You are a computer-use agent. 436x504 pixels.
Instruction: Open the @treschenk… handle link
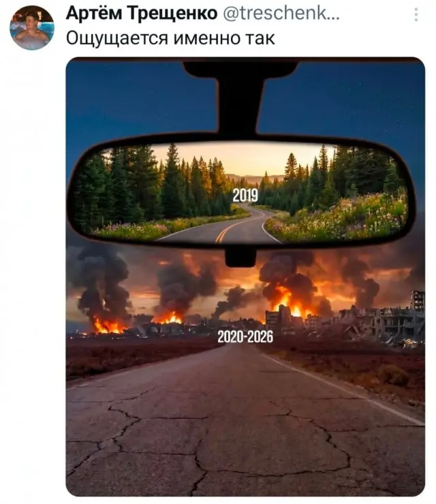coord(281,14)
